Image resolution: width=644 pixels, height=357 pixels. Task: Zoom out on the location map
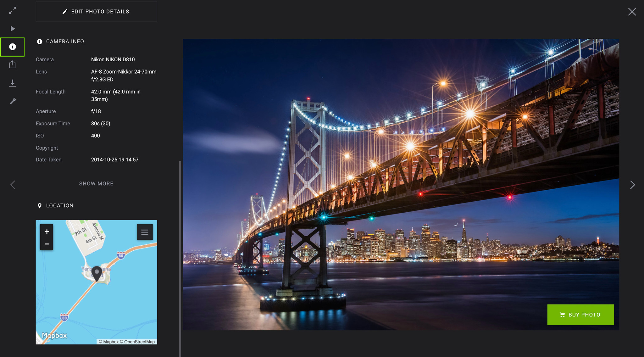click(47, 244)
